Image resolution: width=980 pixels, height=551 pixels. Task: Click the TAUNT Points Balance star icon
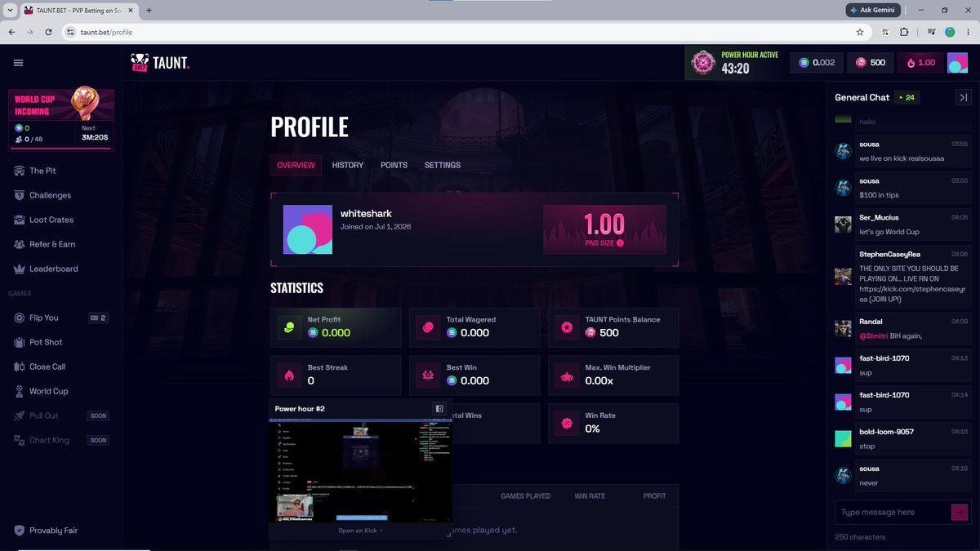[567, 327]
